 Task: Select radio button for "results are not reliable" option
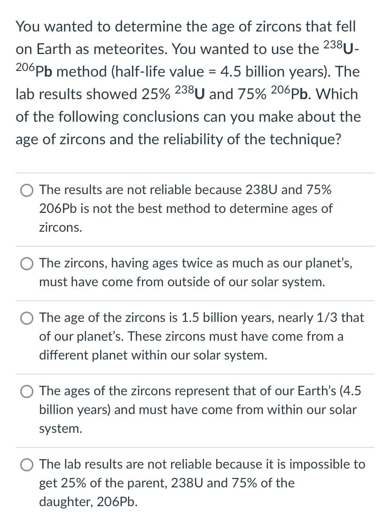pos(26,190)
